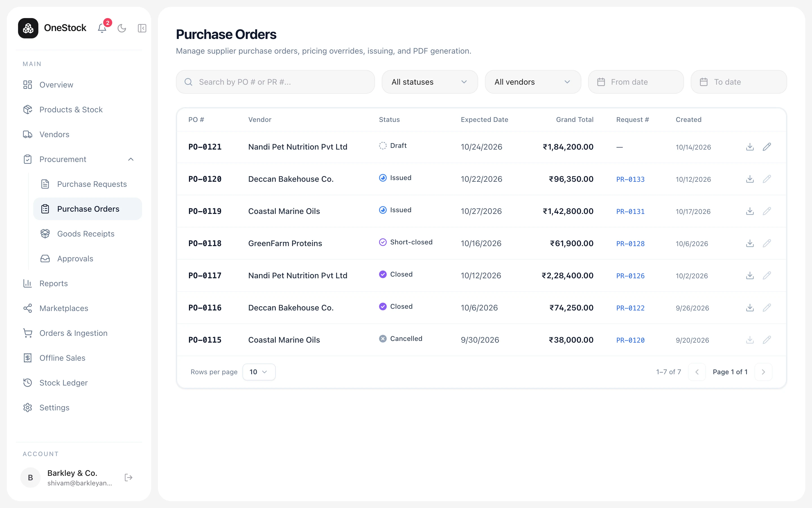This screenshot has width=812, height=508.
Task: Go to next page arrow
Action: click(x=763, y=372)
